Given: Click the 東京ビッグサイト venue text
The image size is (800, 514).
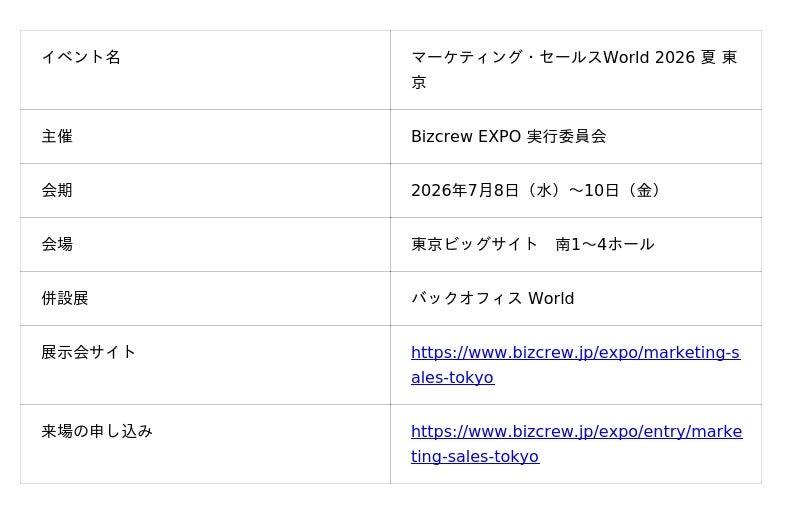Looking at the screenshot, I should 474,244.
